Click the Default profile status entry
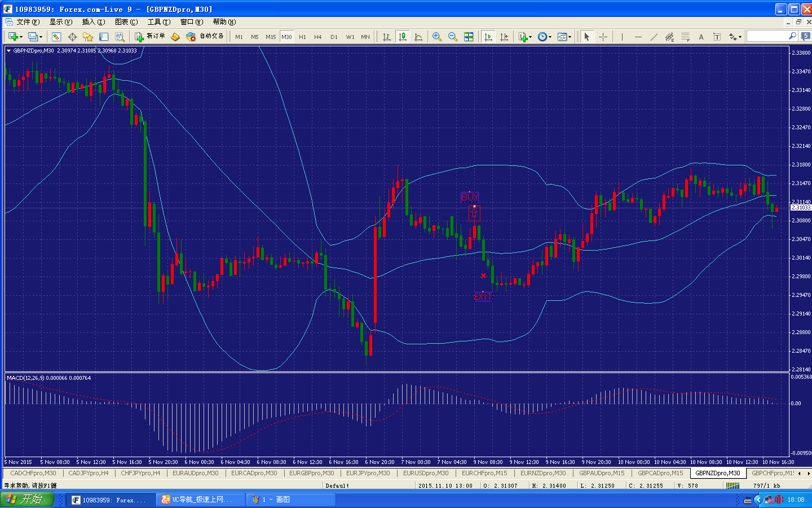The image size is (812, 508). click(x=337, y=485)
